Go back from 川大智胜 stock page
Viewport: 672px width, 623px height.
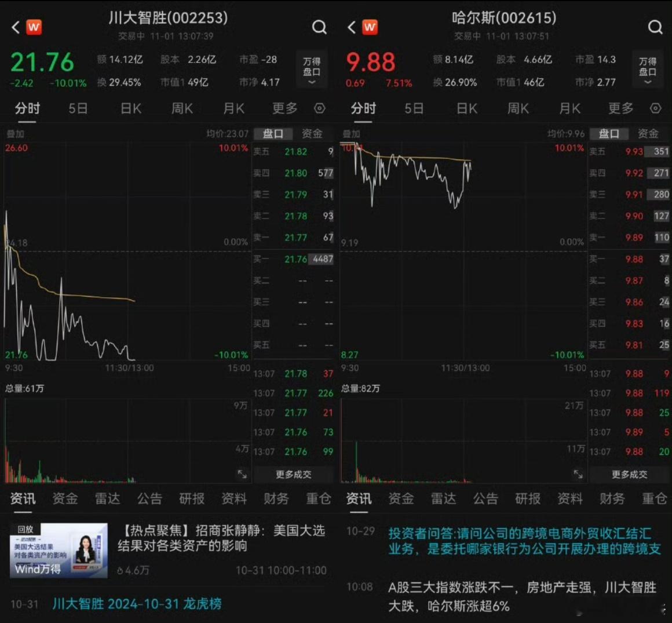(x=16, y=27)
